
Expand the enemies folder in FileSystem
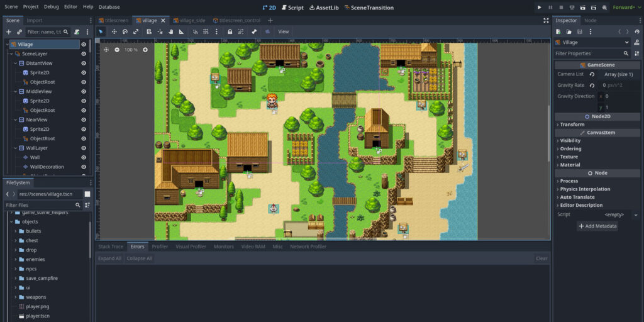tap(15, 259)
